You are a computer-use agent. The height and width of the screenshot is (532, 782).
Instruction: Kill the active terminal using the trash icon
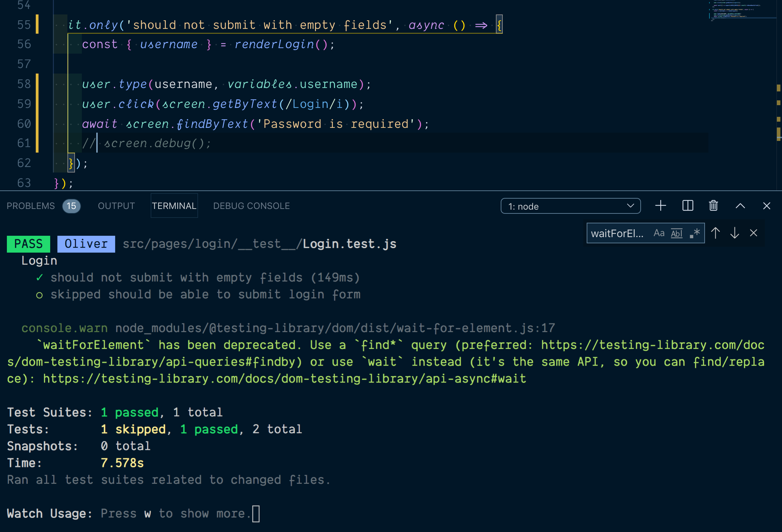tap(713, 206)
